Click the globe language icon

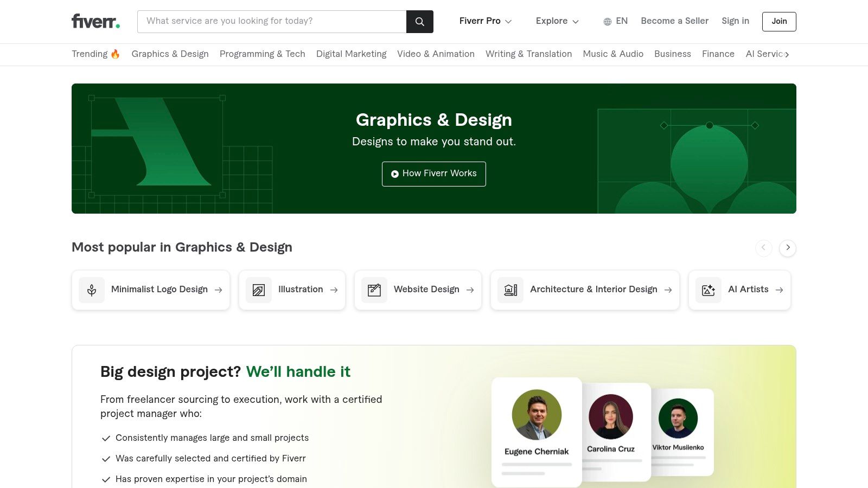pyautogui.click(x=608, y=22)
